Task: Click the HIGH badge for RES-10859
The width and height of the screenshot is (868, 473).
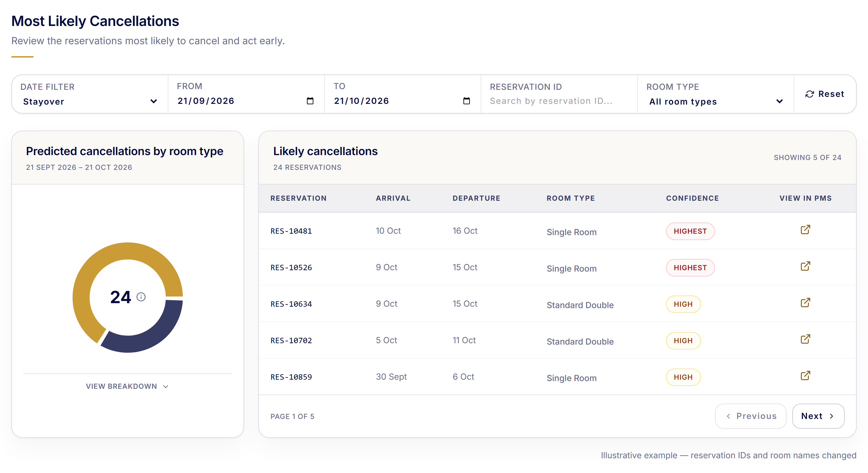Action: 683,377
